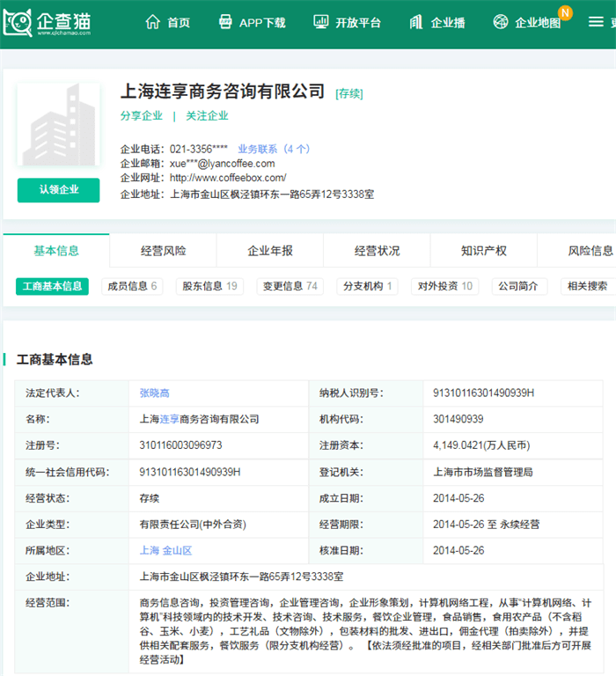Click the 开放平台 monitor icon

click(x=320, y=21)
